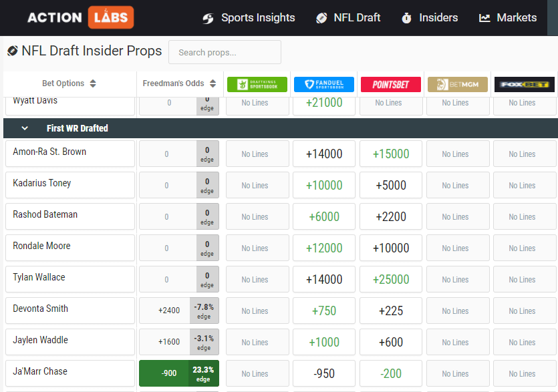Image resolution: width=558 pixels, height=392 pixels.
Task: Select the DraftKings Sportsbook logo
Action: tap(257, 84)
